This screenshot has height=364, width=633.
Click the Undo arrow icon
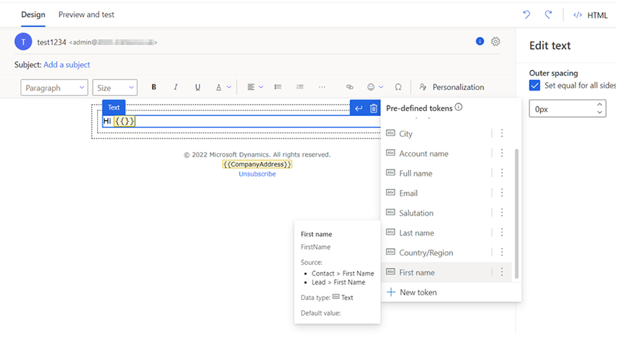526,15
